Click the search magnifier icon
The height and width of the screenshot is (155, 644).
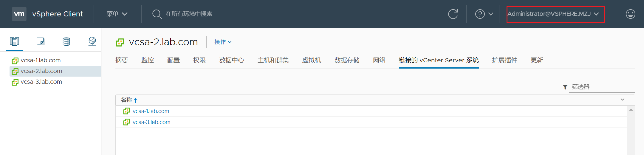click(x=157, y=14)
